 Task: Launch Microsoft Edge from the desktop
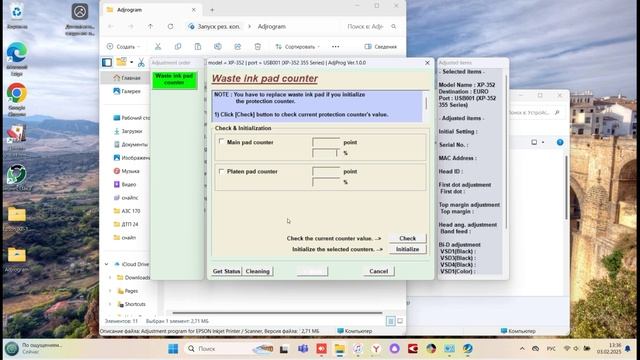click(x=16, y=52)
